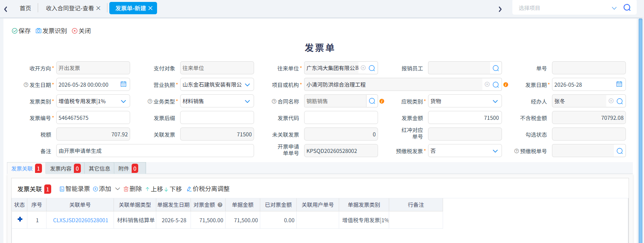Click help icon next to 对票金额 header
This screenshot has width=644, height=243.
pos(220,205)
